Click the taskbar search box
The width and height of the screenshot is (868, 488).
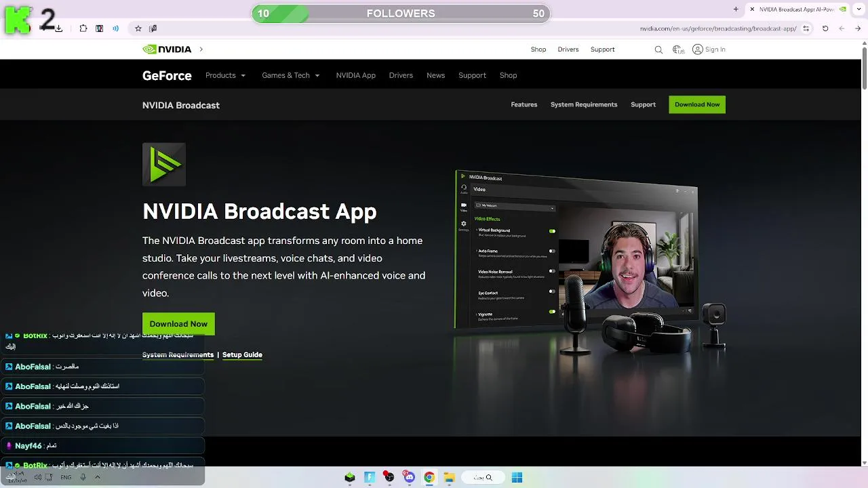482,477
